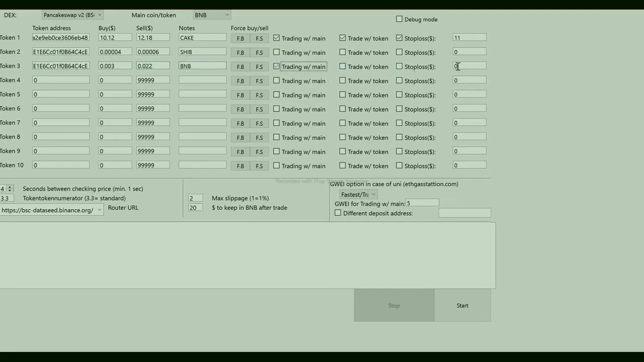This screenshot has height=362, width=644.
Task: Click the SHIB notes field
Action: (202, 52)
